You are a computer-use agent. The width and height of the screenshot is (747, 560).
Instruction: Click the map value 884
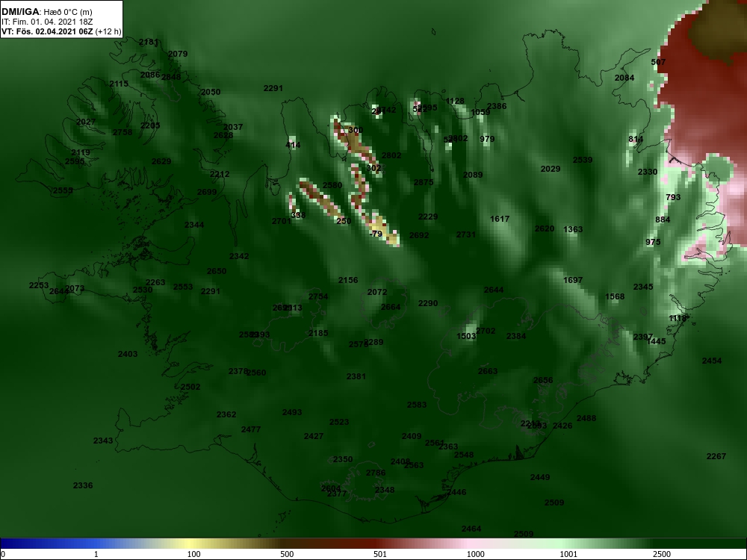[x=663, y=220]
